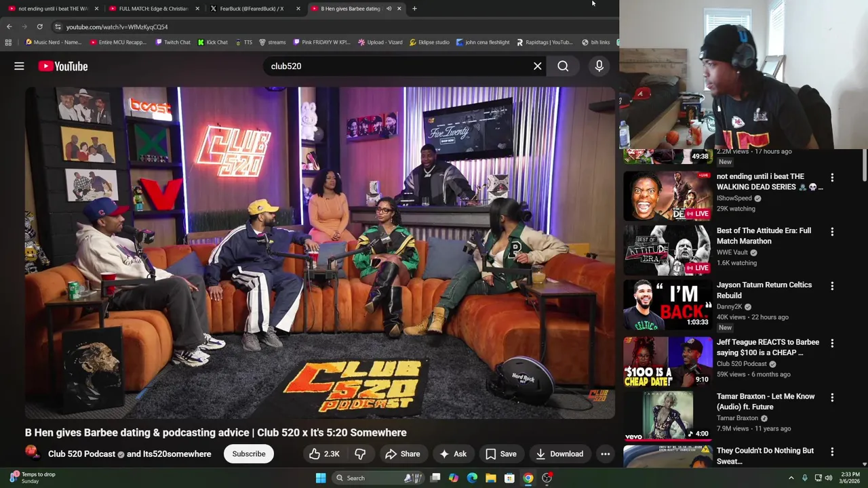This screenshot has width=868, height=488.
Task: Open options for Jayson Tatum video
Action: [832, 285]
